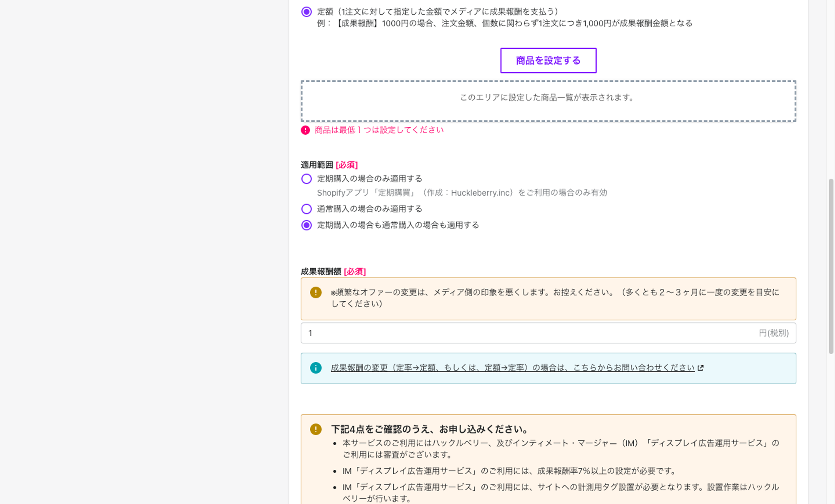Select 定額 fixed amount reward radio button

306,12
